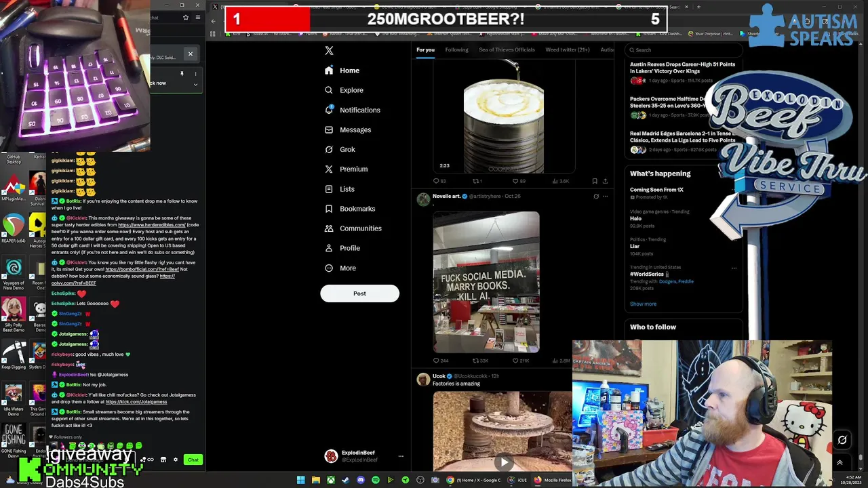
Task: Open Premium in the X sidebar
Action: point(346,169)
